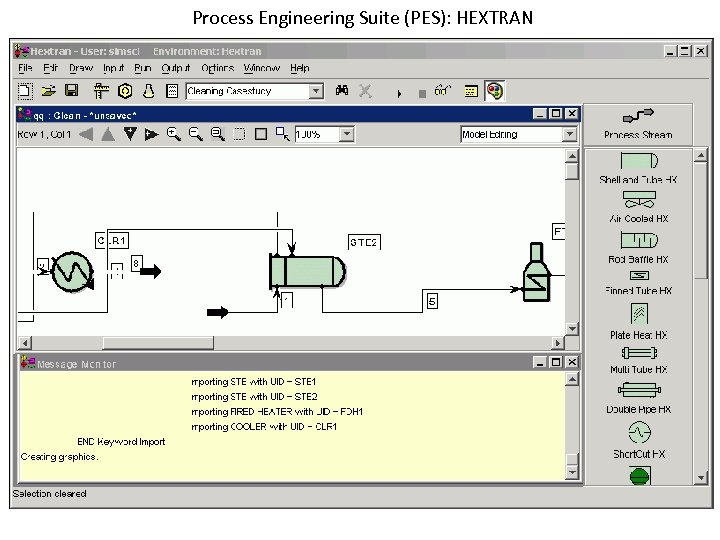Image resolution: width=720 pixels, height=540 pixels.
Task: Open the Draw menu
Action: 81,68
